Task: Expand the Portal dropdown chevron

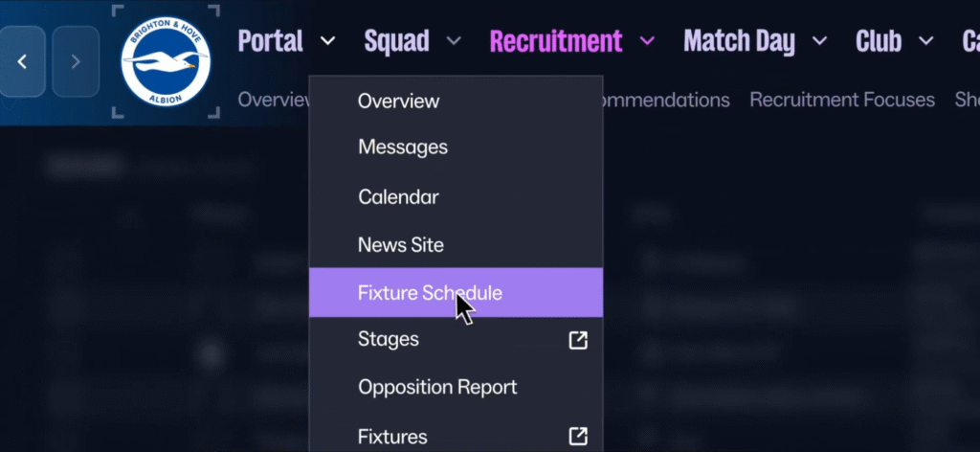Action: (x=327, y=41)
